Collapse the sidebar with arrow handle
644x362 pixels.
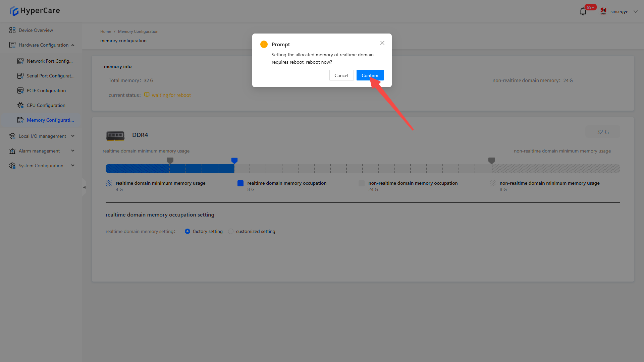tap(84, 187)
